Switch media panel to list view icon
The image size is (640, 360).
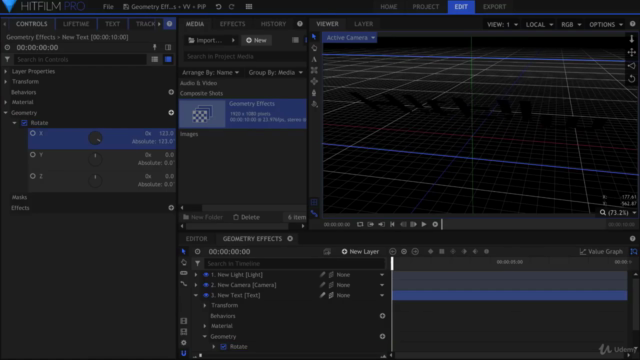pyautogui.click(x=295, y=40)
